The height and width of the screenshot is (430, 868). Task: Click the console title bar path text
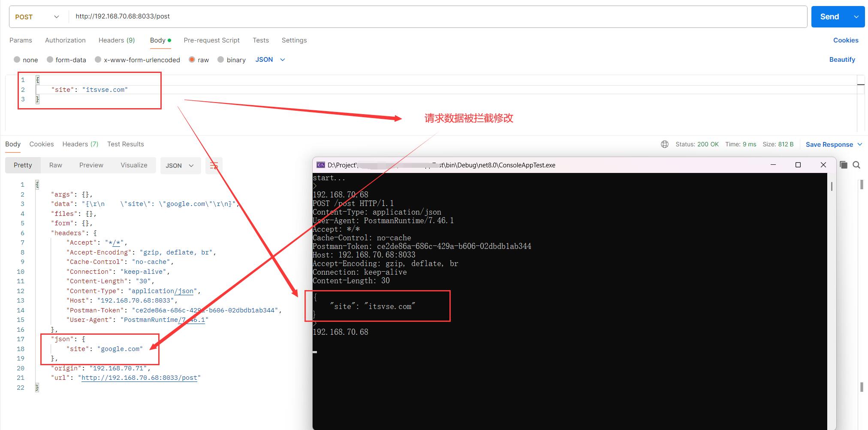pyautogui.click(x=441, y=165)
